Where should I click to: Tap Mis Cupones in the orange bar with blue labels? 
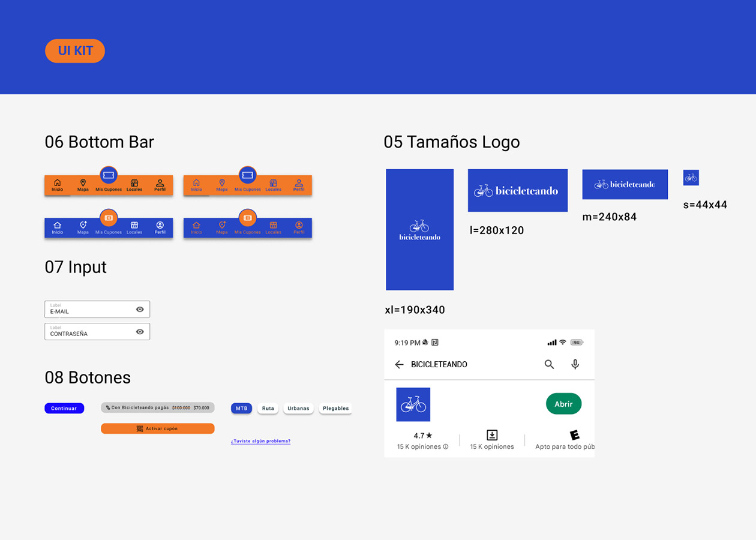click(248, 180)
